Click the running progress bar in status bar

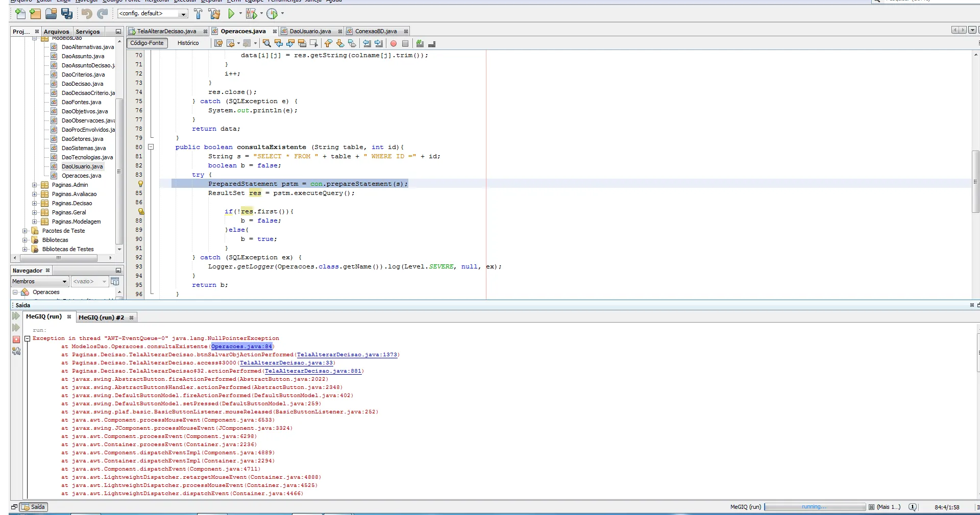coord(814,507)
